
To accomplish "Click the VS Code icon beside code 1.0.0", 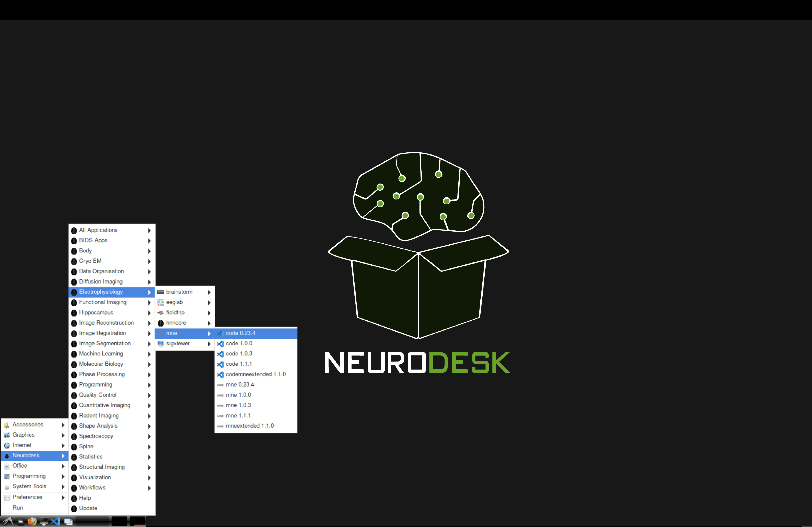I will [x=220, y=344].
